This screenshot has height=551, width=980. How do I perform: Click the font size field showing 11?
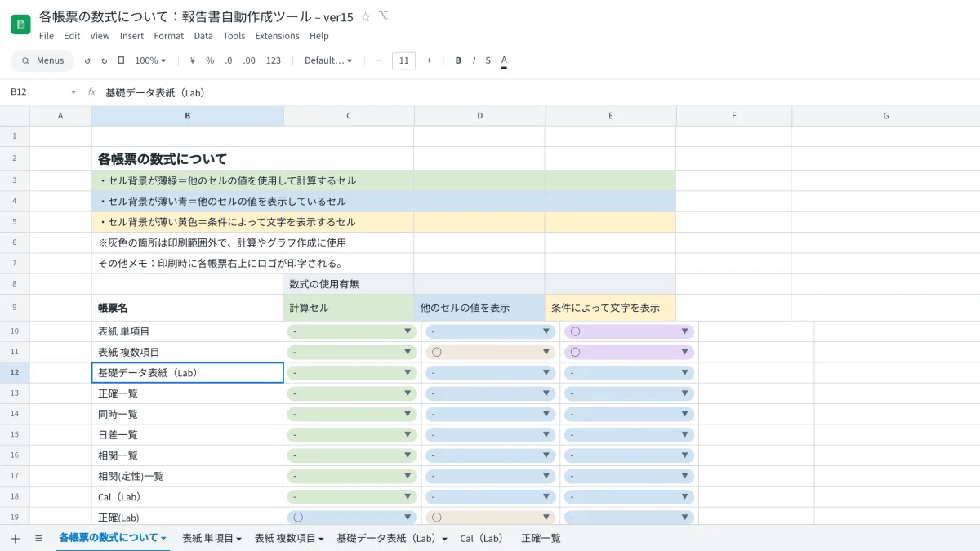(x=403, y=60)
